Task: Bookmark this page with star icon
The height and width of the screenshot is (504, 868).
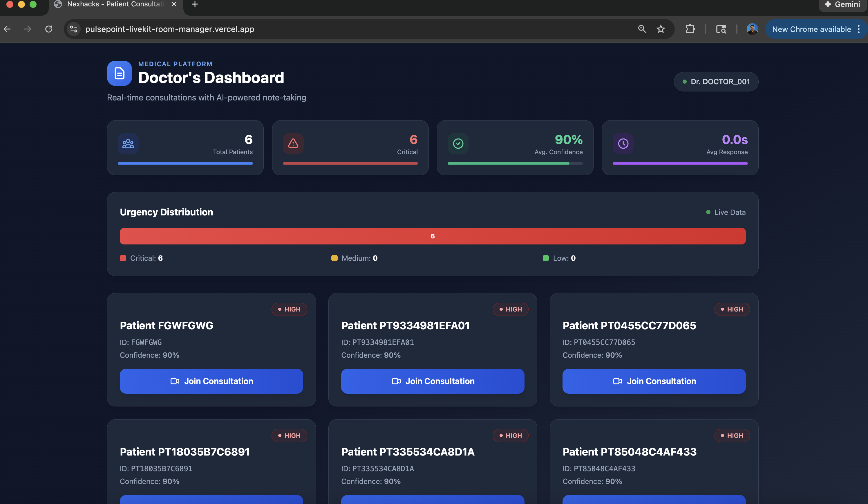Action: 660,29
